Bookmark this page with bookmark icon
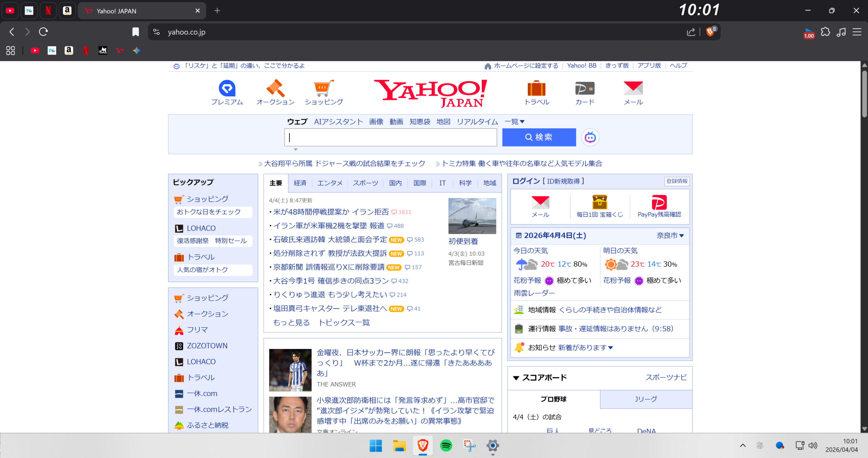Screen dimensions: 868x458 point(135,32)
